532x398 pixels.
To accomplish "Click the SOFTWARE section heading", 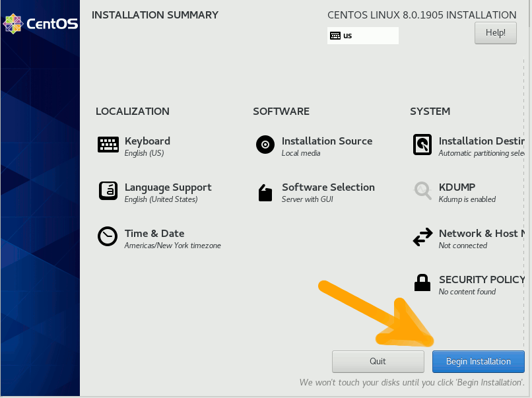I will coord(281,112).
